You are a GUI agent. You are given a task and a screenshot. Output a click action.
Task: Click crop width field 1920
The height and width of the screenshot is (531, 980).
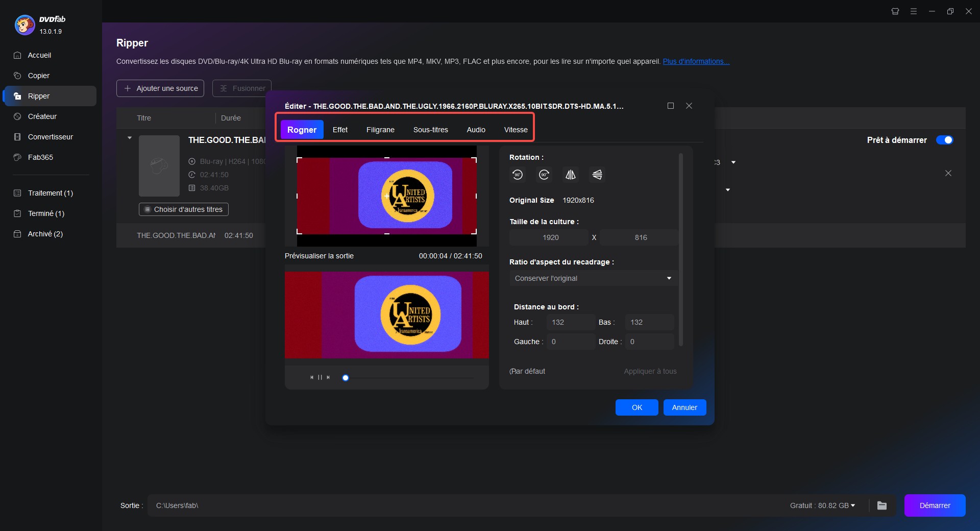[549, 237]
